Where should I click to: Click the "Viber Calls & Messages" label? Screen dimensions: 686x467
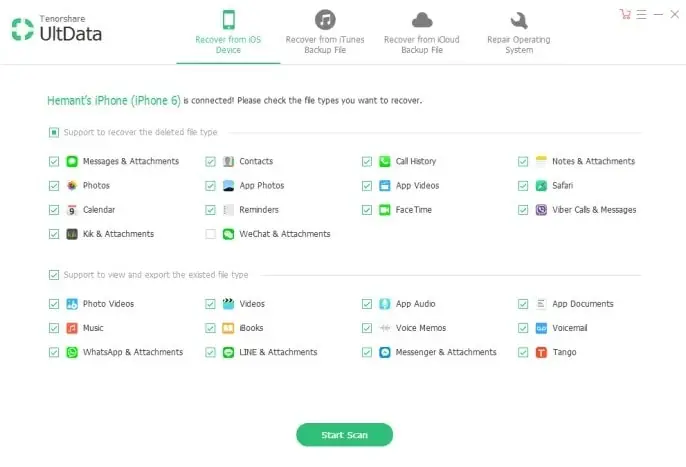(594, 210)
